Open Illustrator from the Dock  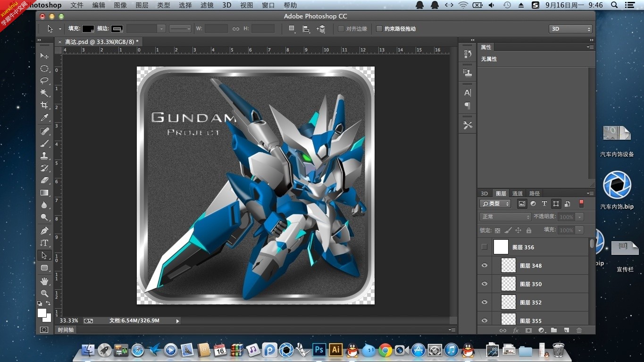coord(335,350)
